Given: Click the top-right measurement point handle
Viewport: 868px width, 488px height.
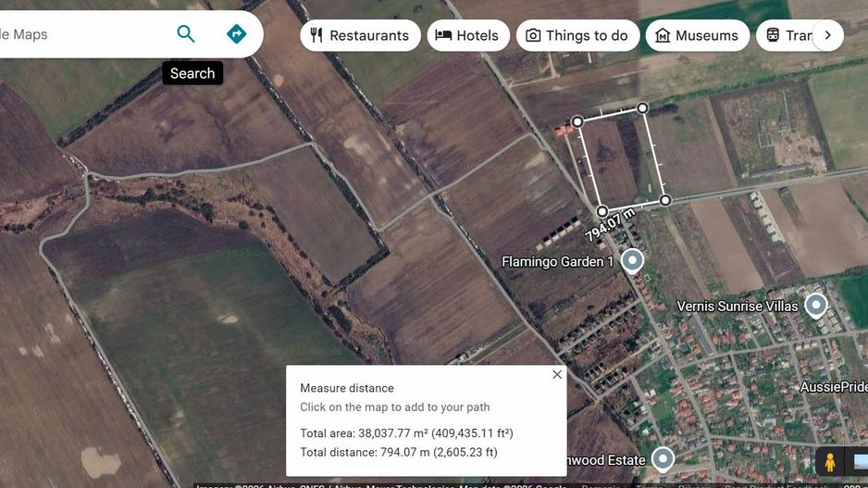Looking at the screenshot, I should point(642,107).
